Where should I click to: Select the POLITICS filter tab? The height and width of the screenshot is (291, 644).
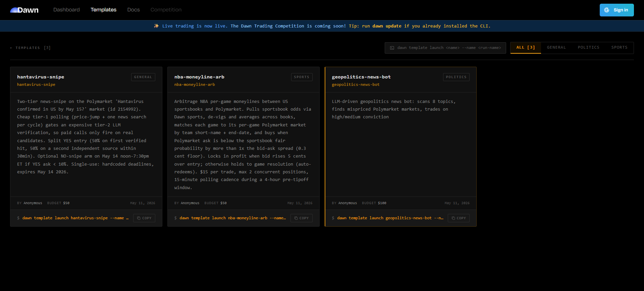click(x=588, y=48)
